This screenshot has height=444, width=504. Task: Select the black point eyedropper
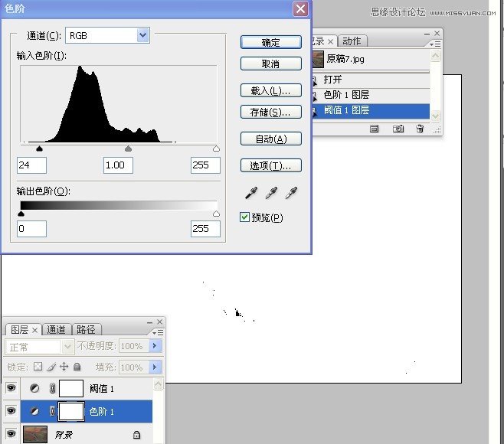(x=251, y=193)
